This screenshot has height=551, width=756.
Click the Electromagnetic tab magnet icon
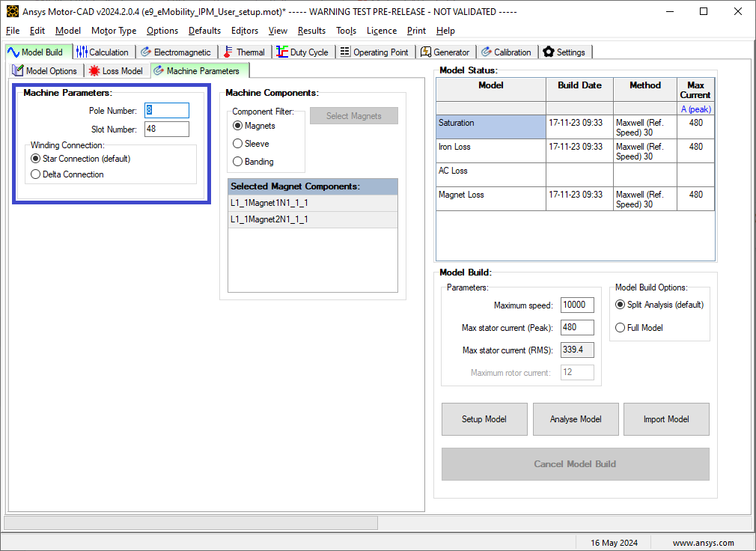pos(146,52)
